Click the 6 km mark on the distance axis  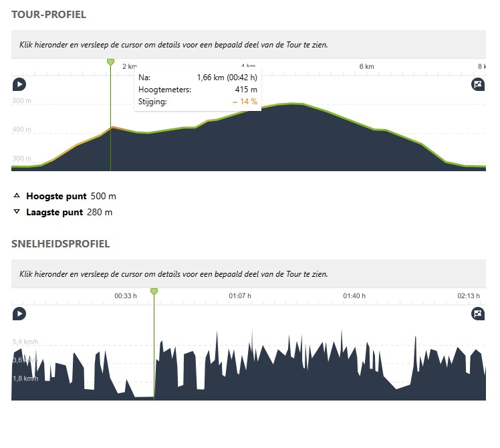pyautogui.click(x=366, y=66)
